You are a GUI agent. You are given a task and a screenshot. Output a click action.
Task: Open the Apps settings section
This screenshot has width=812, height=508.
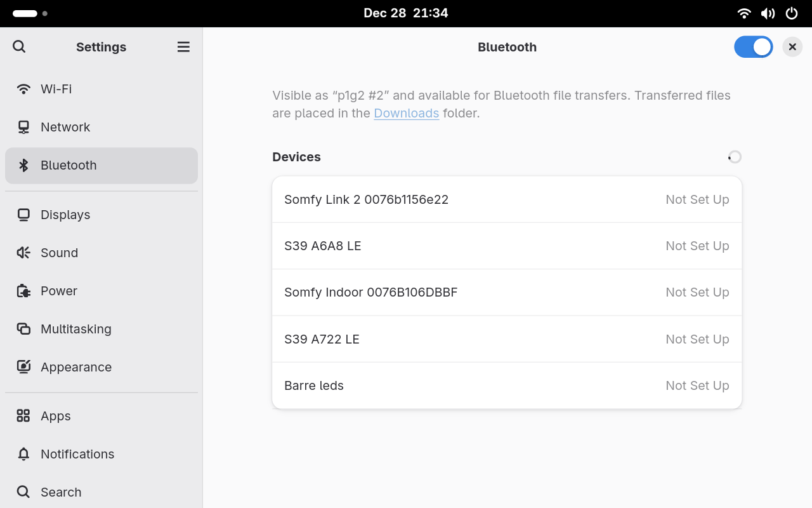(56, 416)
